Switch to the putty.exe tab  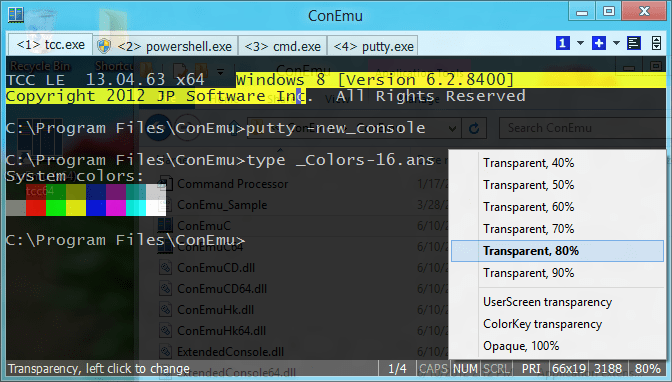click(373, 46)
